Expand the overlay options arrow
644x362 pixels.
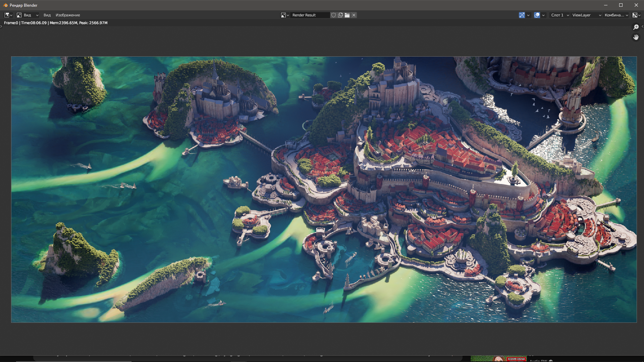pos(543,15)
